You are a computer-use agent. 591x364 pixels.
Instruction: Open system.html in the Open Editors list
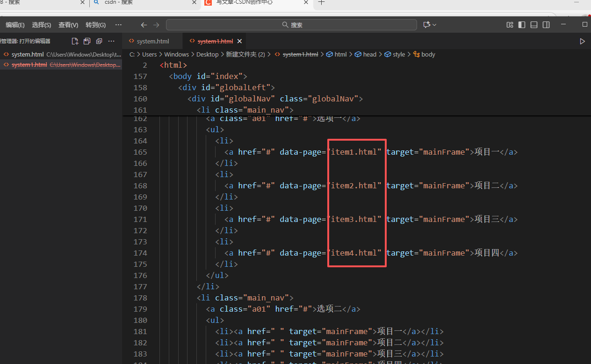pyautogui.click(x=61, y=54)
